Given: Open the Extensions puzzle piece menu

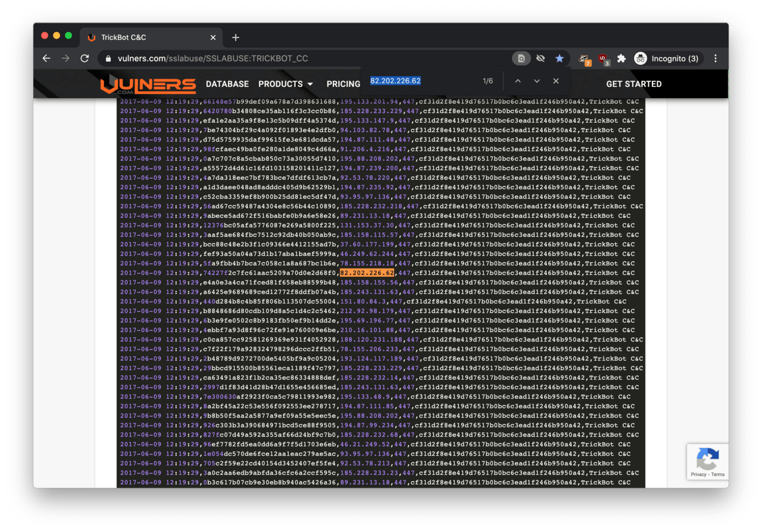Looking at the screenshot, I should point(622,58).
